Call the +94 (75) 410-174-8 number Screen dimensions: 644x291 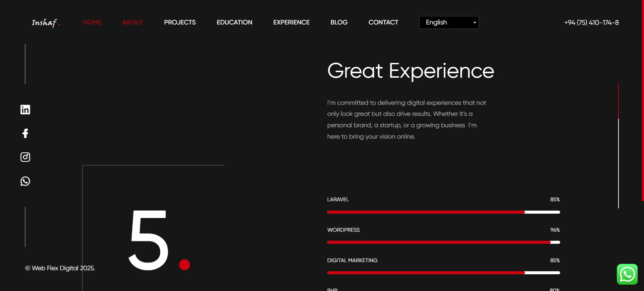point(591,22)
